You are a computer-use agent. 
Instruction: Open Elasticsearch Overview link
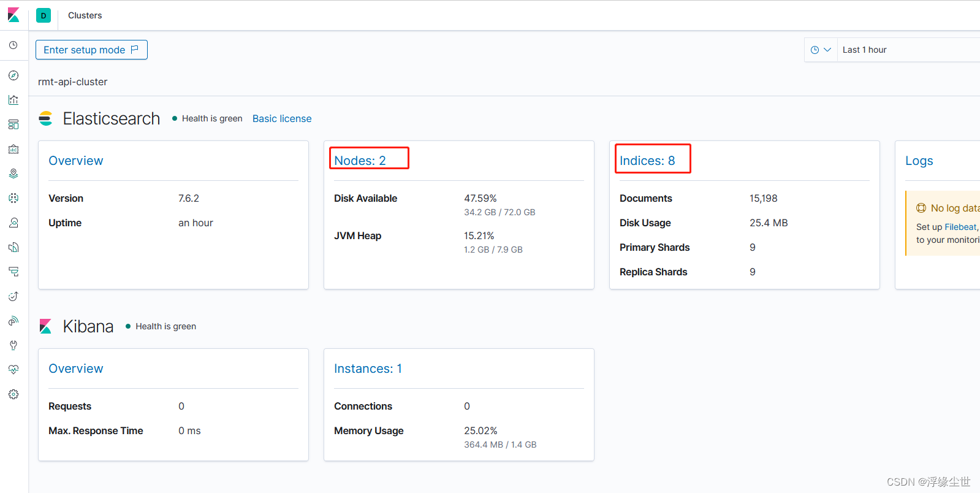click(x=76, y=161)
